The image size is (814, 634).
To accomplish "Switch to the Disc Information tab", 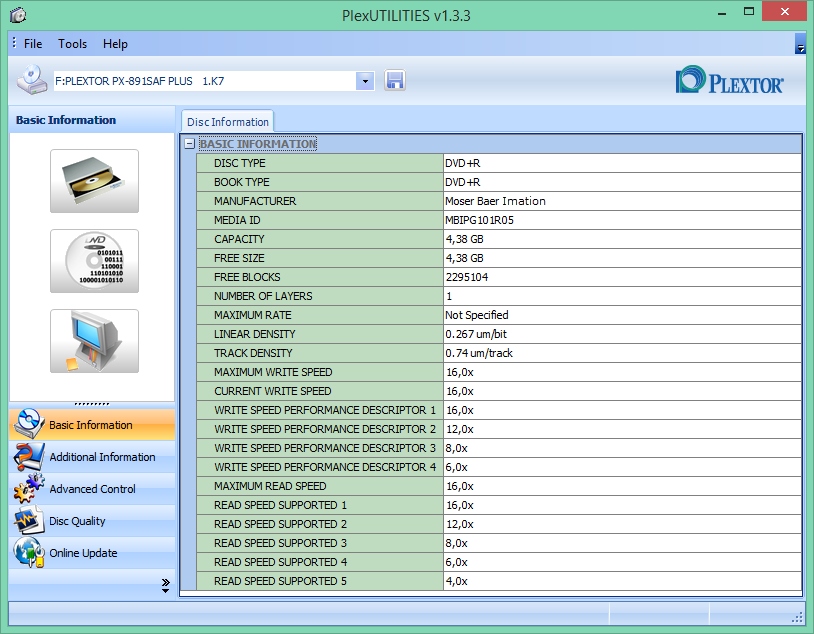I will click(x=227, y=122).
